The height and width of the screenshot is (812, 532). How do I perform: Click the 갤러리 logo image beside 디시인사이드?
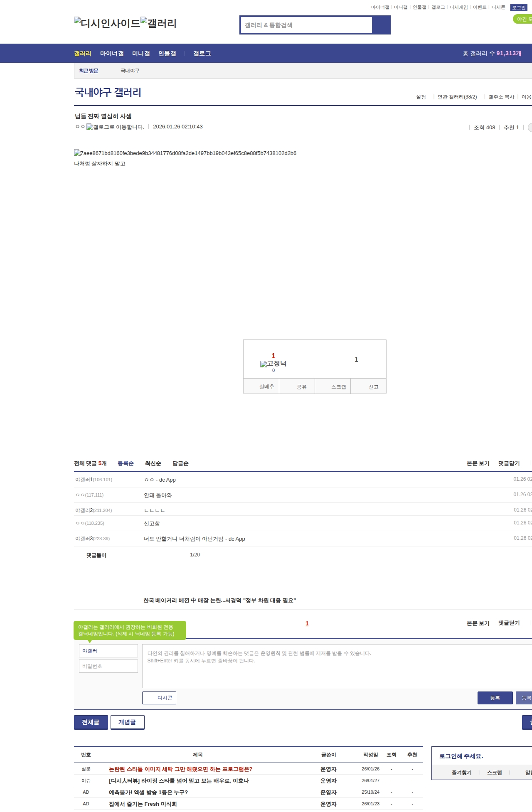[159, 23]
